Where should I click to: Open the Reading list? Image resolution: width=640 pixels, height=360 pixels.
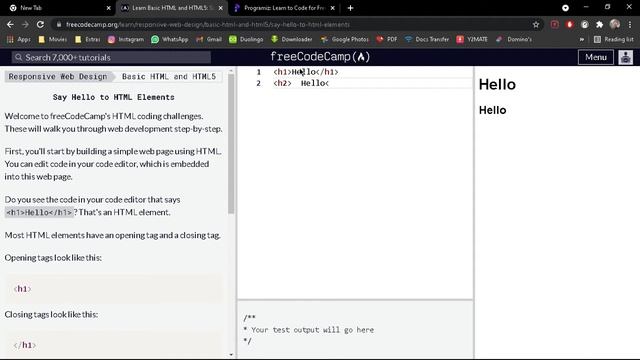coord(613,39)
